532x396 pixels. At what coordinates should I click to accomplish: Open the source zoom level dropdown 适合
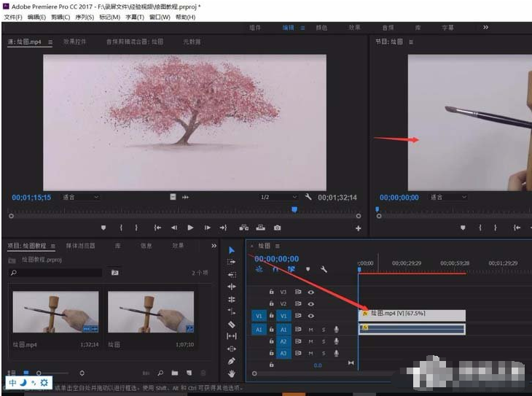coord(80,197)
